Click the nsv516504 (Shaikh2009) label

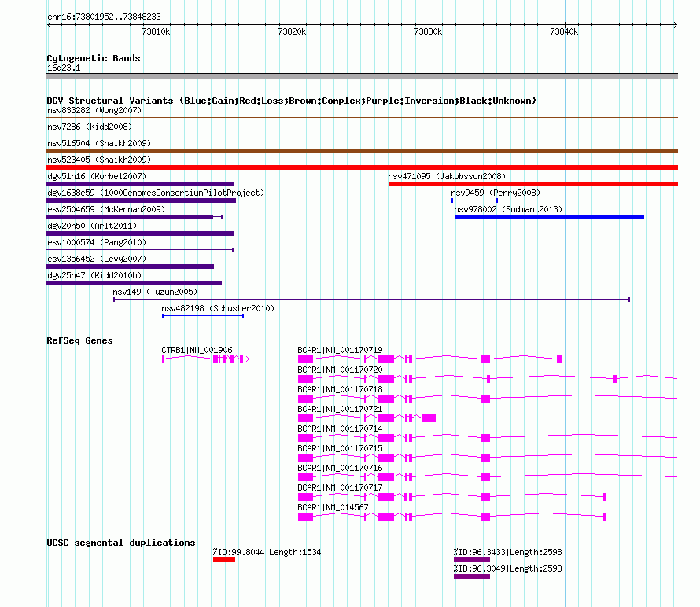99,143
